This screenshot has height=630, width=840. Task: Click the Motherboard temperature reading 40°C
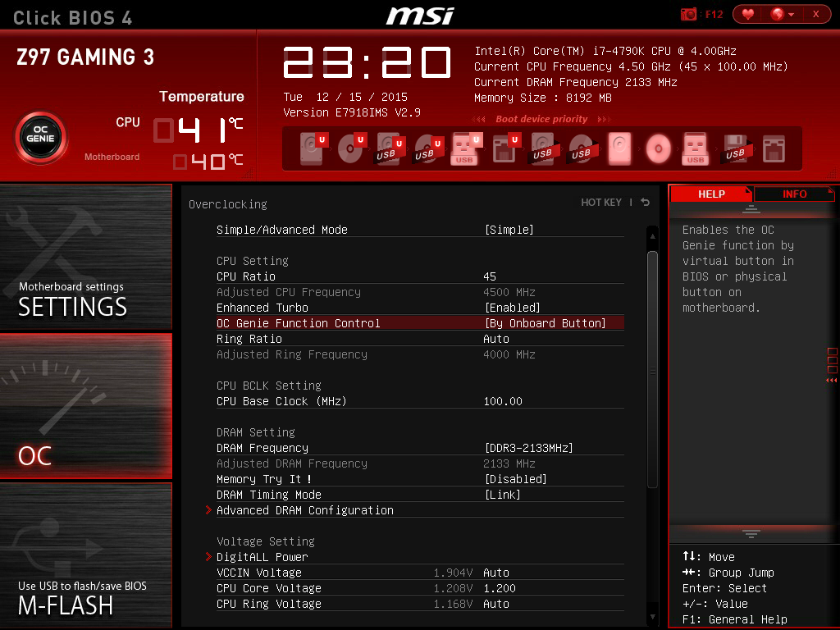point(208,162)
